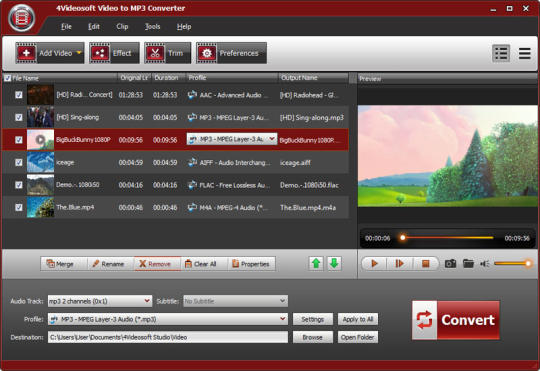Open the Effect tool
The width and height of the screenshot is (540, 371).
coord(114,53)
